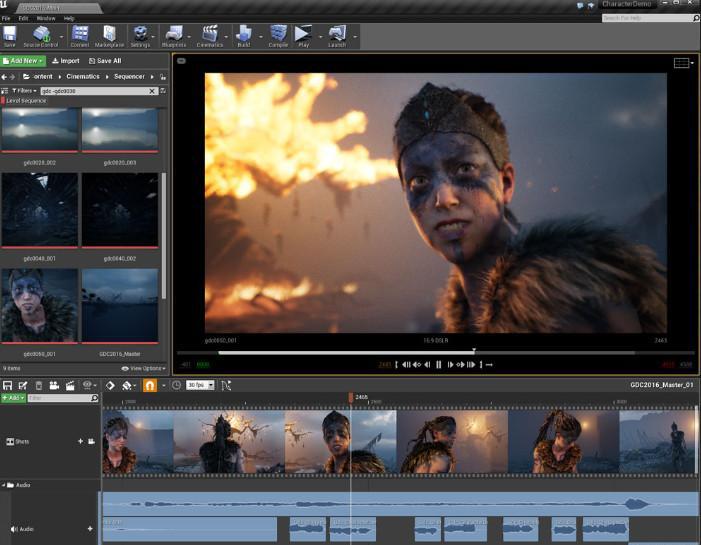Open the Sequencer view options eye menu
The height and width of the screenshot is (545, 701).
89,385
